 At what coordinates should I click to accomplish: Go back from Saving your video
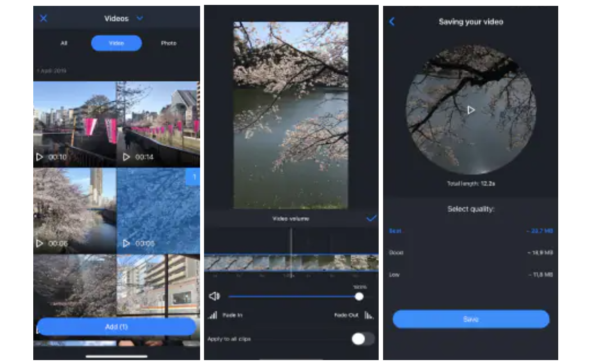[392, 22]
